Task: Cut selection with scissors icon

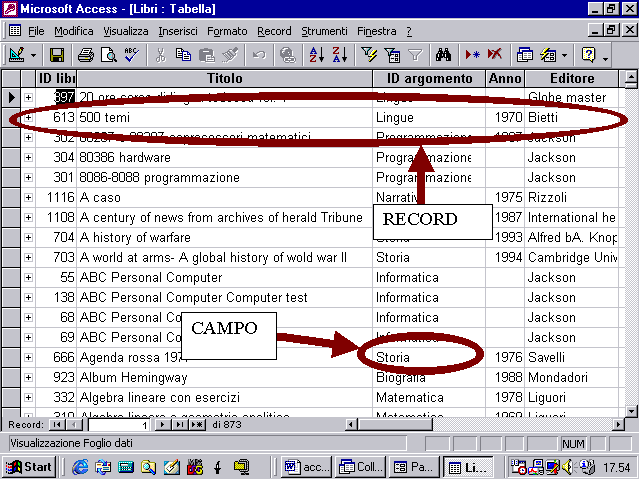Action: tap(161, 55)
